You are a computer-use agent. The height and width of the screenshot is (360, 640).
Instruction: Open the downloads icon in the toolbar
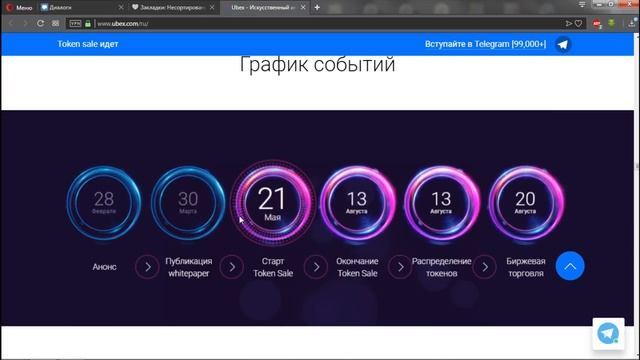pos(632,23)
